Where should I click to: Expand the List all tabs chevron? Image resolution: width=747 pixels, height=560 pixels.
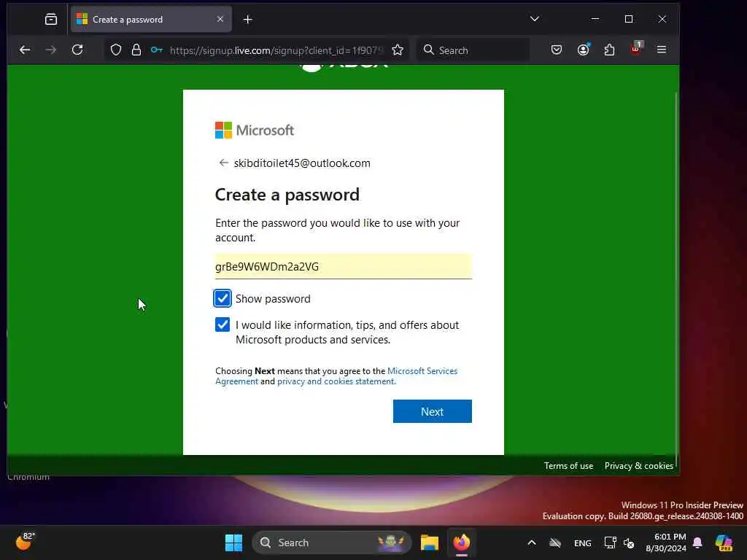[x=535, y=19]
